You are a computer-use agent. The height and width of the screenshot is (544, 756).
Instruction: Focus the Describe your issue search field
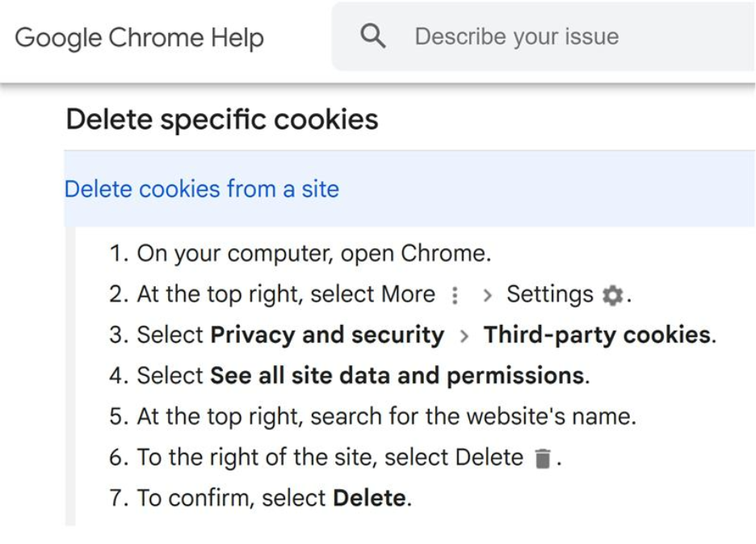pos(544,36)
